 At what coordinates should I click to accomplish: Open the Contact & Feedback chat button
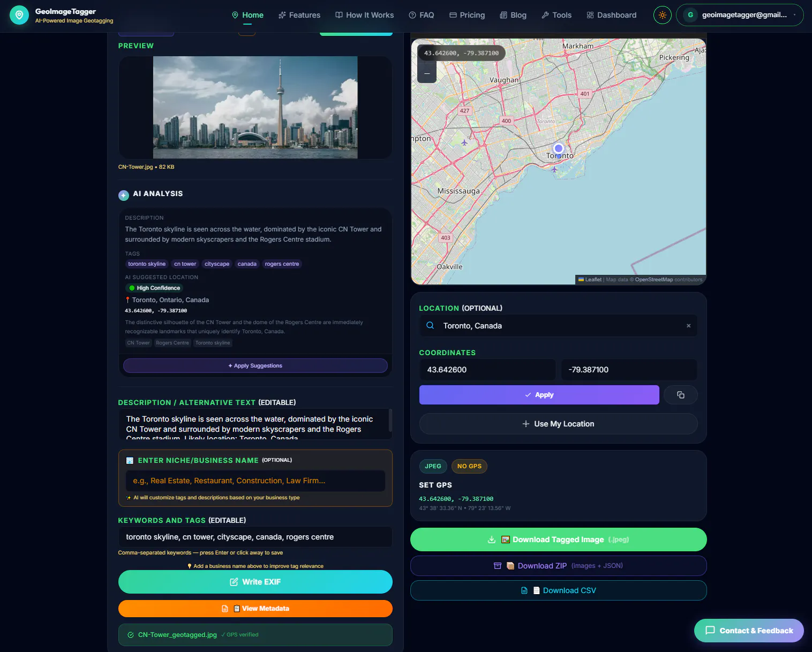749,631
